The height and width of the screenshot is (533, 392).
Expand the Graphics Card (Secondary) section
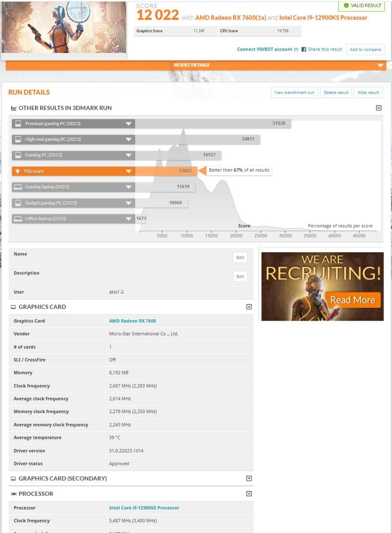249,478
